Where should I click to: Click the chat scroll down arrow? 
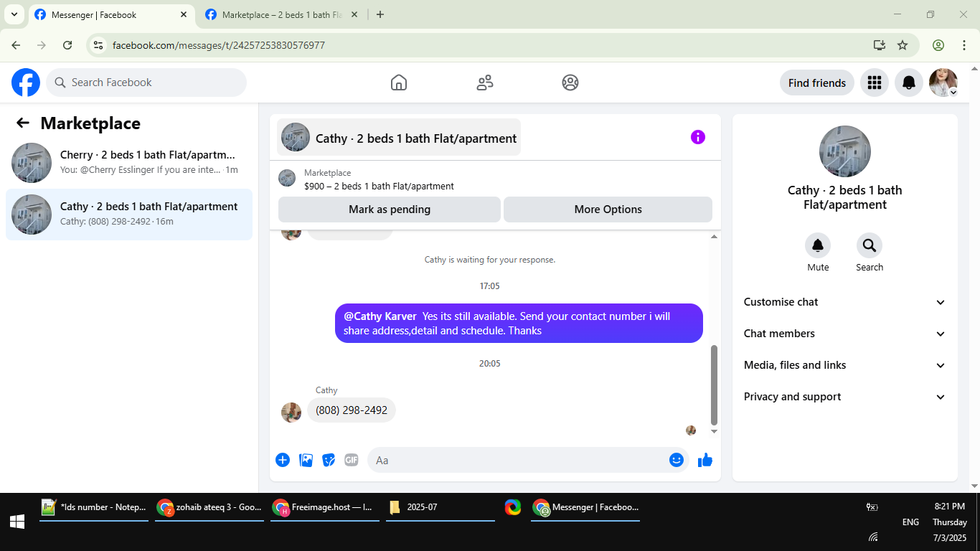pyautogui.click(x=714, y=431)
